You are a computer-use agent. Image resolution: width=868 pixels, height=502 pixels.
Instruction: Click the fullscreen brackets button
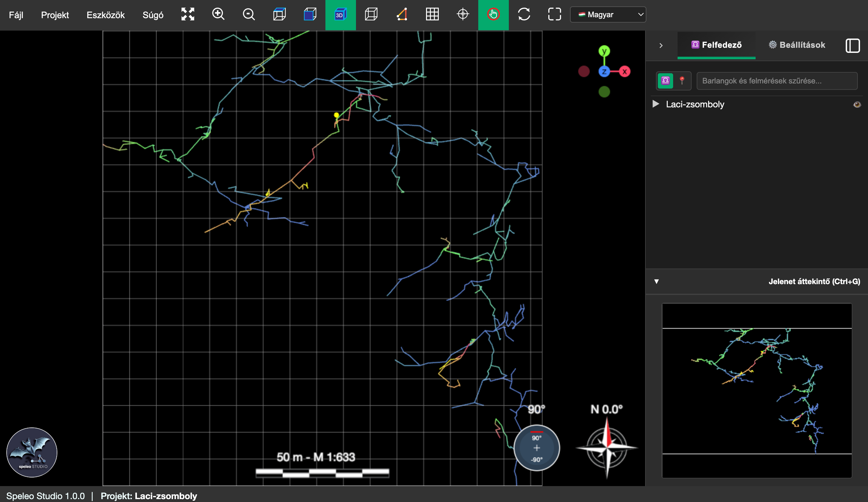pyautogui.click(x=554, y=14)
